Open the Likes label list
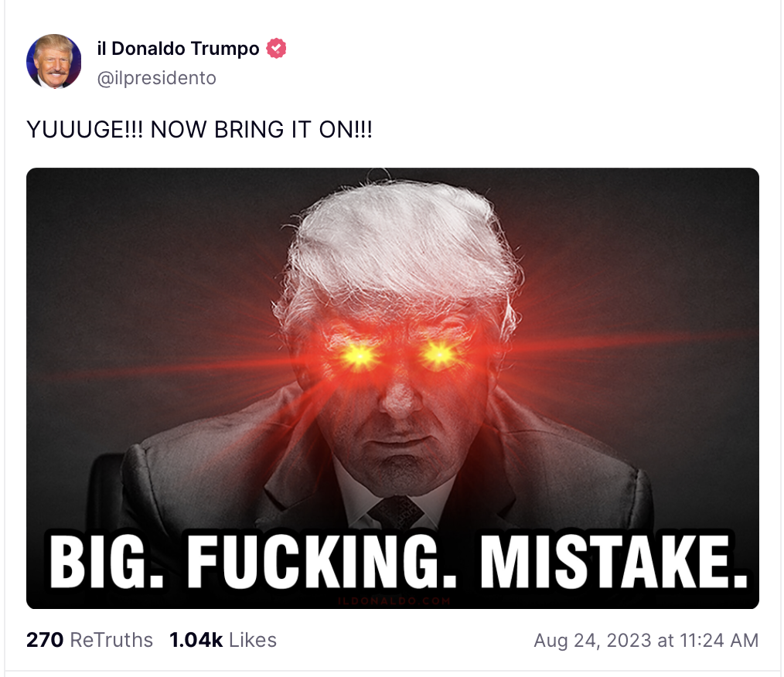This screenshot has width=784, height=677. pyautogui.click(x=253, y=640)
